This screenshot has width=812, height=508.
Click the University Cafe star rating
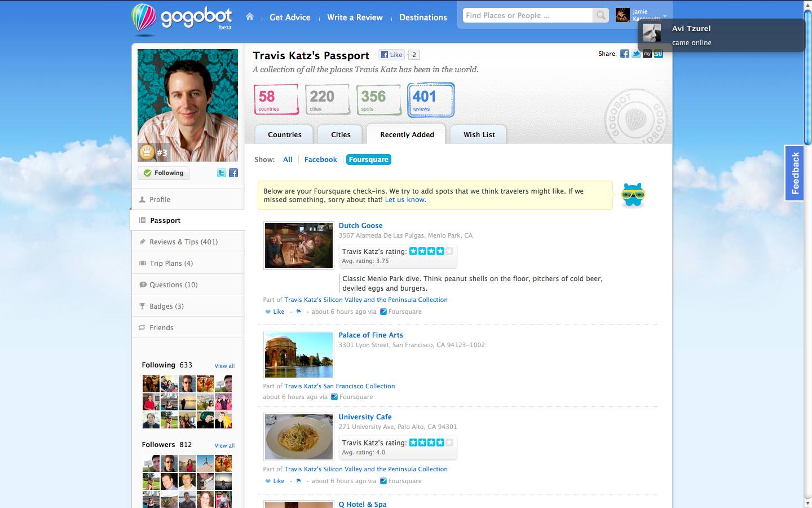point(431,443)
